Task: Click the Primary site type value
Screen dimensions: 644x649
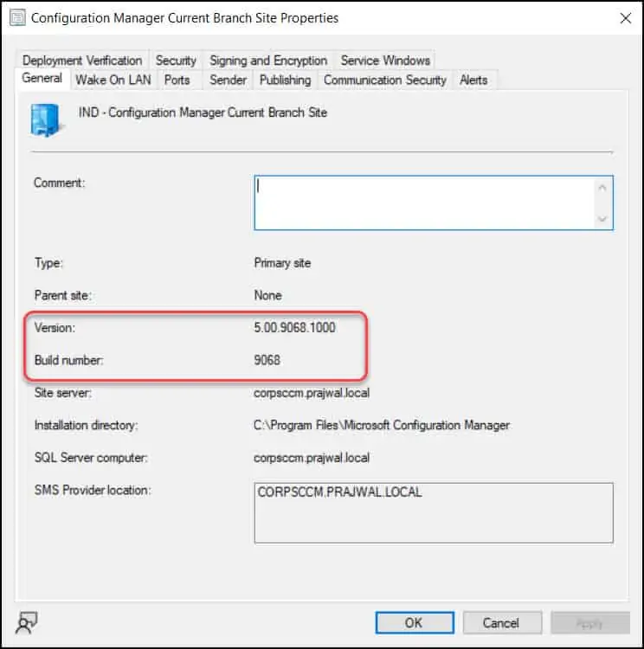Action: point(282,263)
